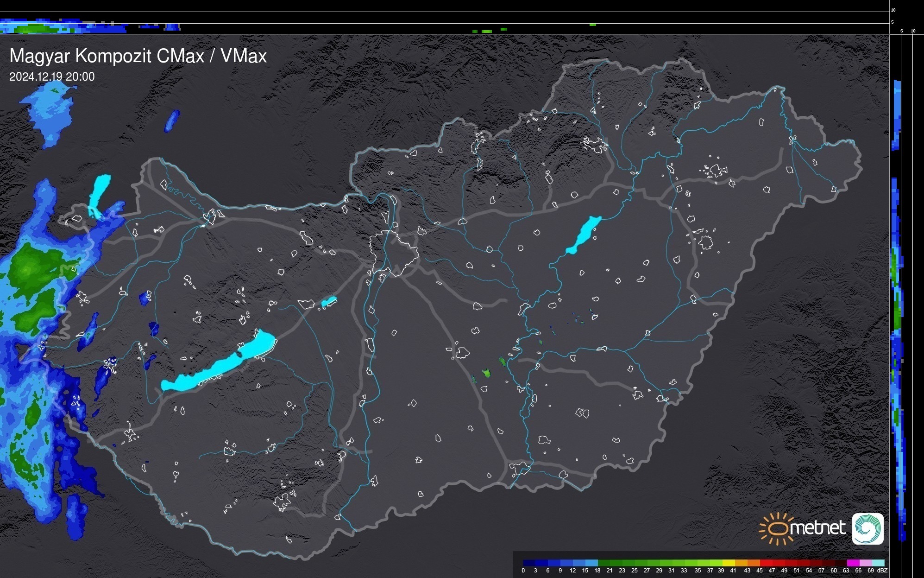Click the magenta 63 dBZ legend swatch

[x=853, y=563]
